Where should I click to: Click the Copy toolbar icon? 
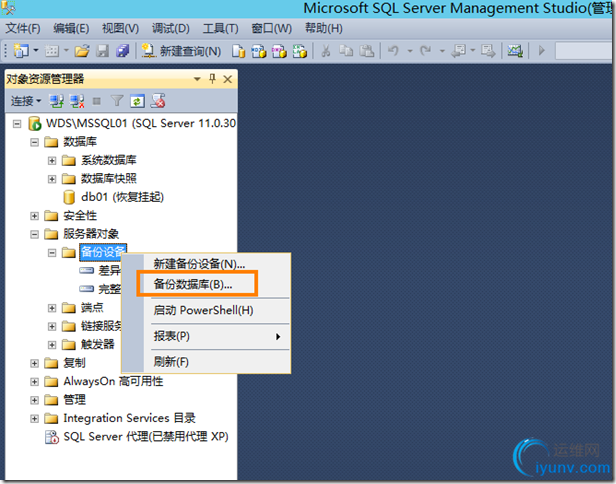click(x=346, y=51)
